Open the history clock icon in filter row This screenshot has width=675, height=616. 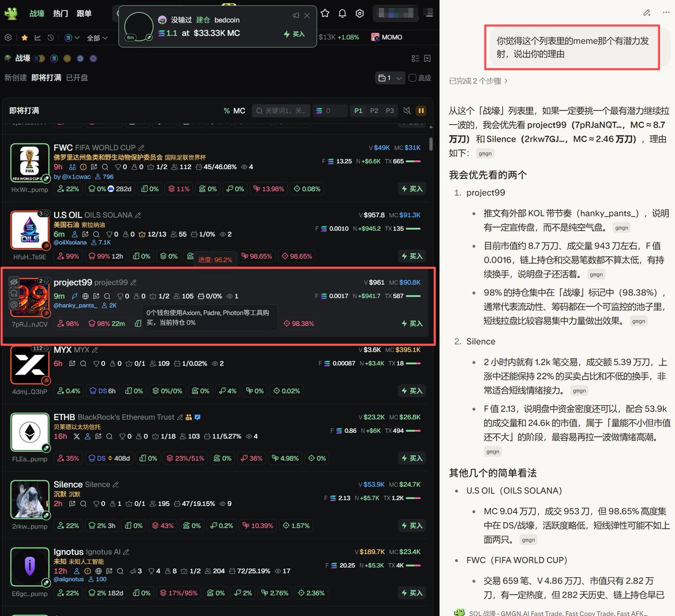[51, 38]
